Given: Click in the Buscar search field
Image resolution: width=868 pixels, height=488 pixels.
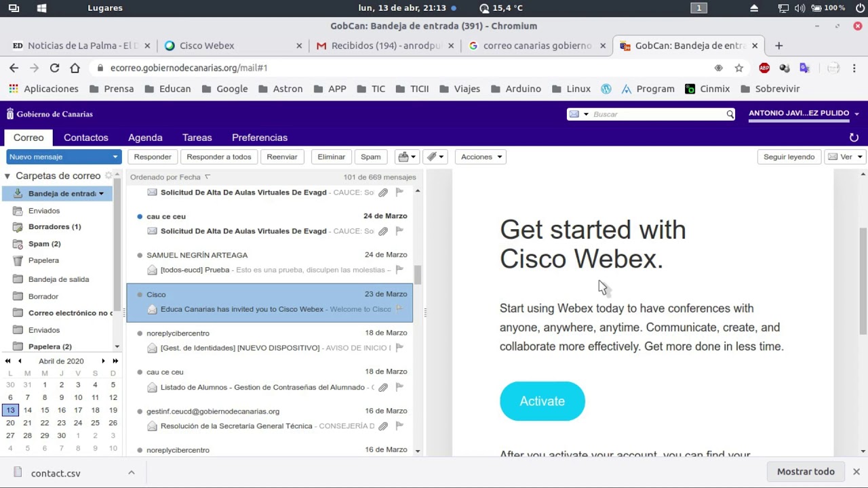Looking at the screenshot, I should click(656, 114).
